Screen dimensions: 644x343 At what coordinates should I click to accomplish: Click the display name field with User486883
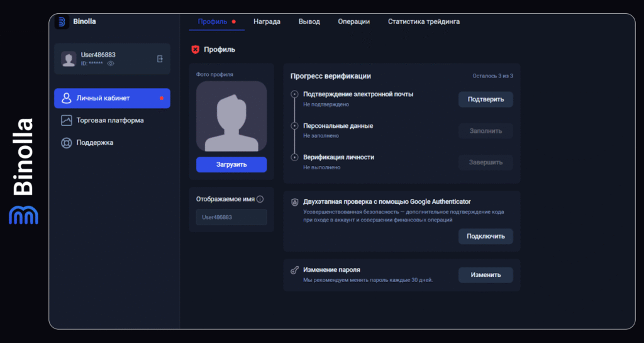coord(231,217)
